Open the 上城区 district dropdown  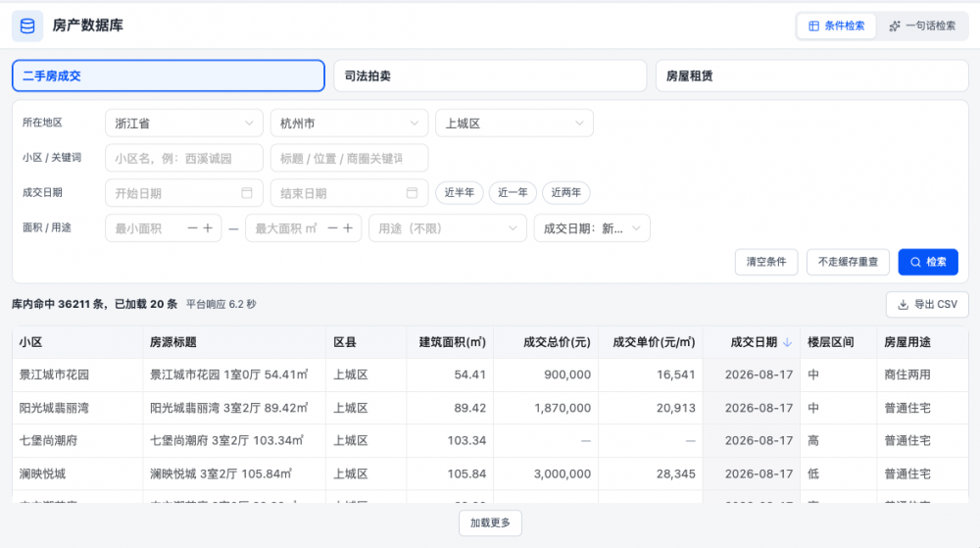point(514,124)
